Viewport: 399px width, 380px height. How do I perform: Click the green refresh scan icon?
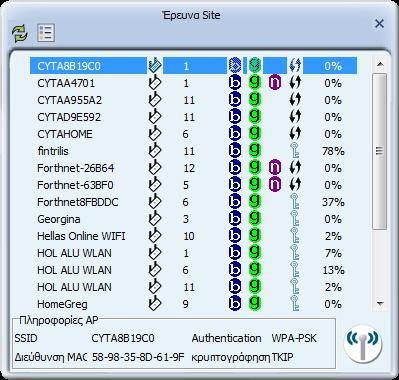20,33
